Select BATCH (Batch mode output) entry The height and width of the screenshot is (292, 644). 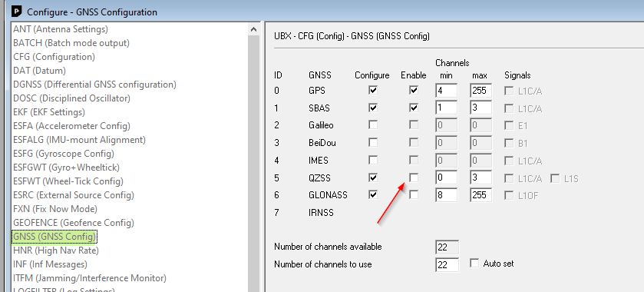pos(71,43)
